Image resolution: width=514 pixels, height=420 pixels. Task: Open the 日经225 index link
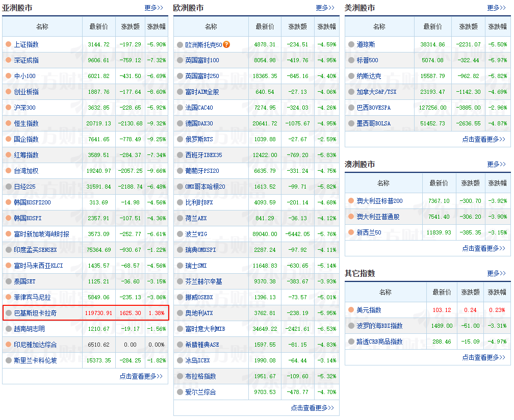(24, 187)
